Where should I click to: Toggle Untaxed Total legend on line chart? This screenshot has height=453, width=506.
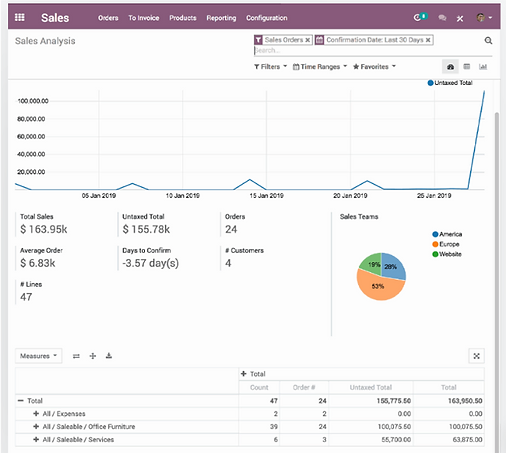click(x=450, y=83)
